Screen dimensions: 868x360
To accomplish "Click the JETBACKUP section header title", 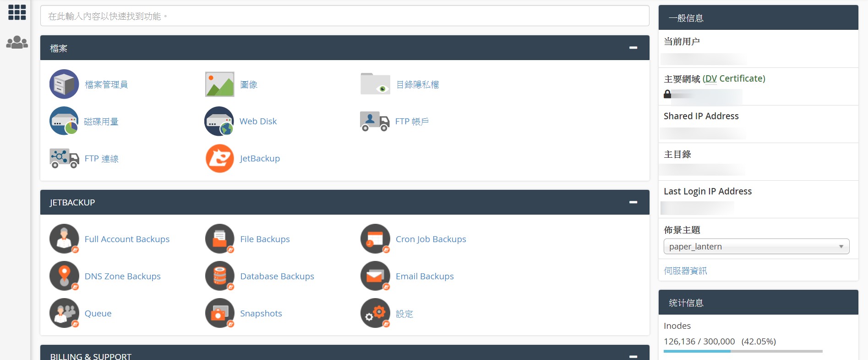I will 72,202.
